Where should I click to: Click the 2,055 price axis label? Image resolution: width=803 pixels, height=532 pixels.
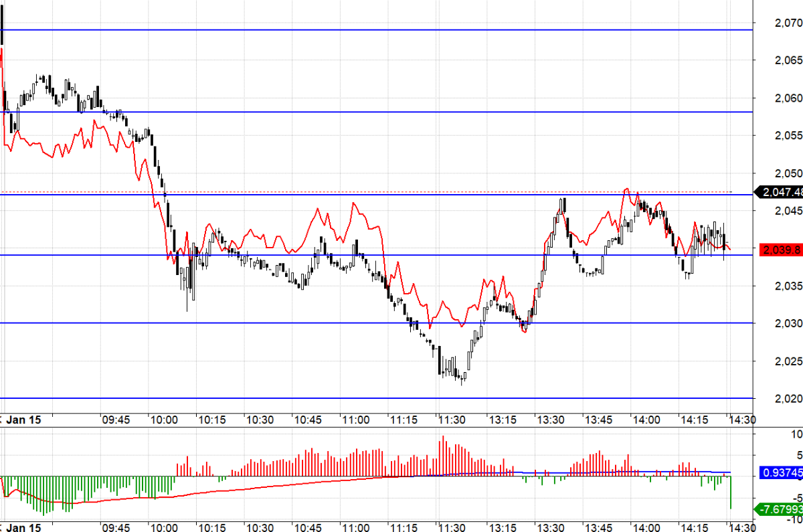[x=788, y=136]
